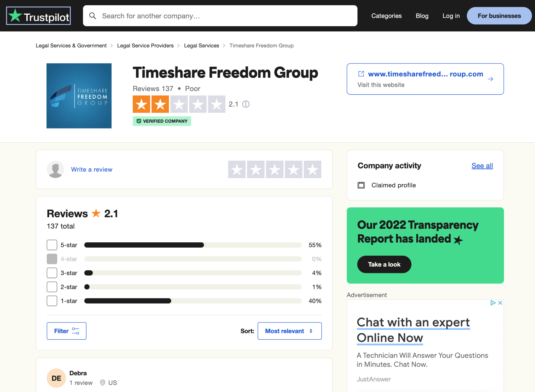The height and width of the screenshot is (392, 535).
Task: Click Chat with an expert Online Now ad headline
Action: click(413, 330)
